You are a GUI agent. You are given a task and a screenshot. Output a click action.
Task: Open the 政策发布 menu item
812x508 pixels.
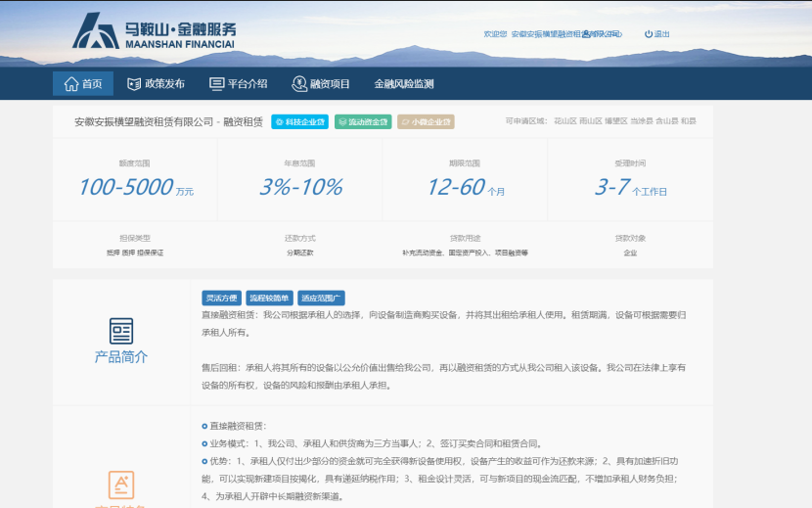click(x=156, y=83)
